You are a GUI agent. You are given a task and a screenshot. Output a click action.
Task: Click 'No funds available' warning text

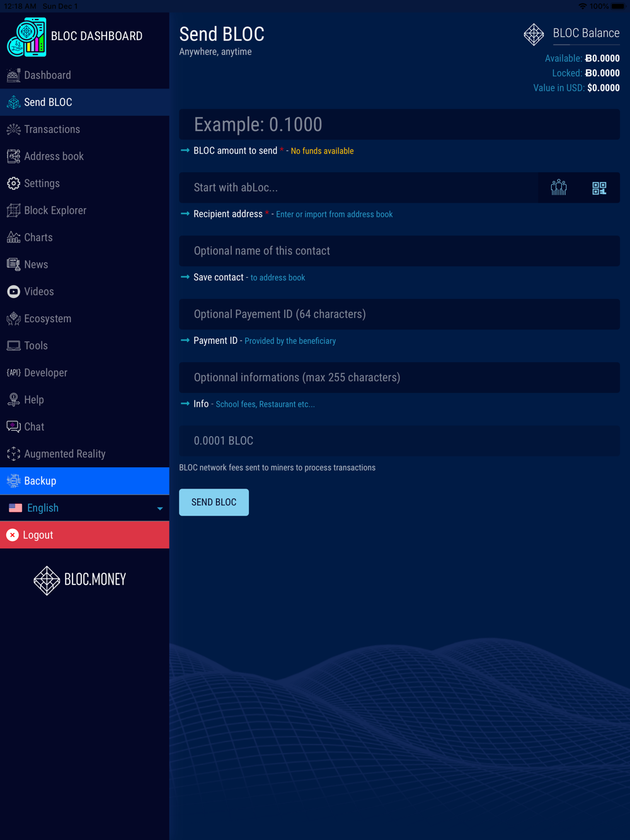point(322,151)
